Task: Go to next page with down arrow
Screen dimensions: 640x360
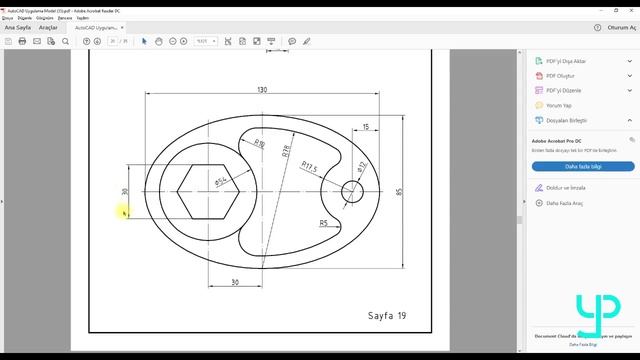Action: pyautogui.click(x=97, y=41)
